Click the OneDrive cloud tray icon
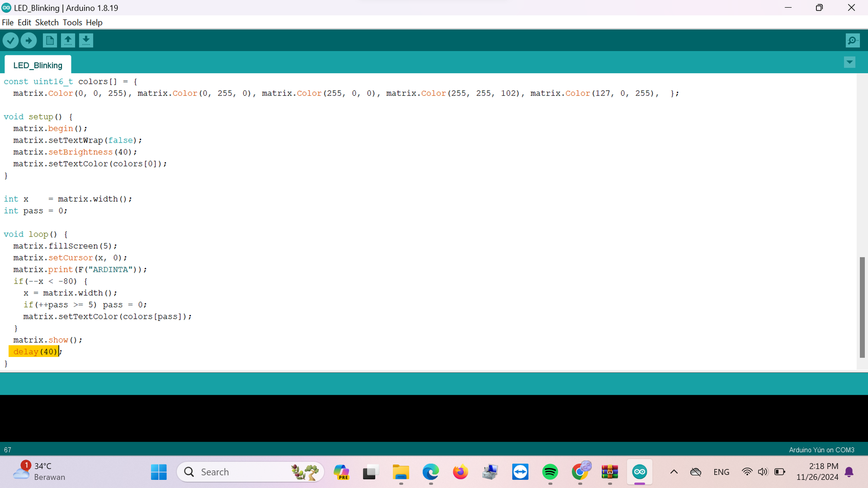This screenshot has height=488, width=868. [696, 472]
